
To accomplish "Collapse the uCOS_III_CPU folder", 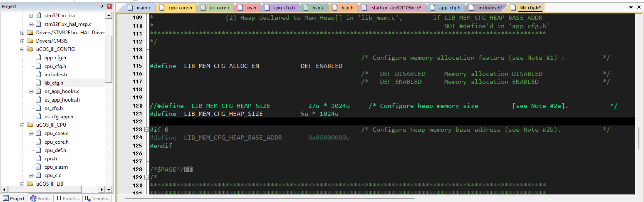I will pos(22,125).
